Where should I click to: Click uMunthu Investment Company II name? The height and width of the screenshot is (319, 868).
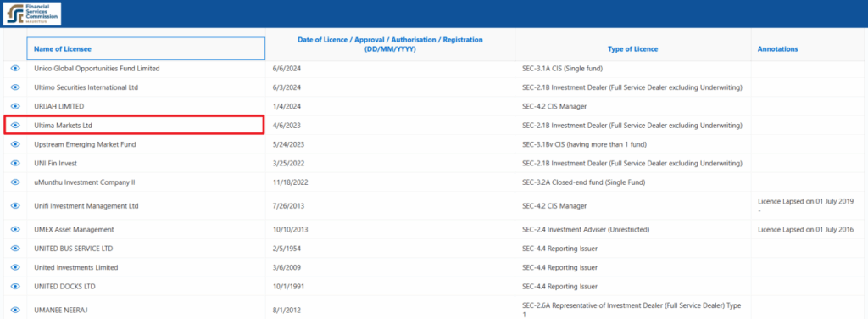[84, 182]
